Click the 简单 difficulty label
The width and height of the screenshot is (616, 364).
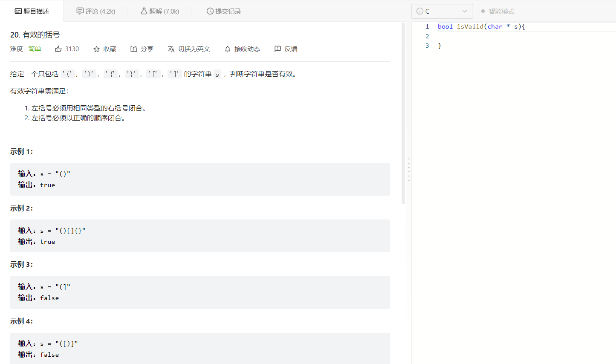tap(35, 49)
